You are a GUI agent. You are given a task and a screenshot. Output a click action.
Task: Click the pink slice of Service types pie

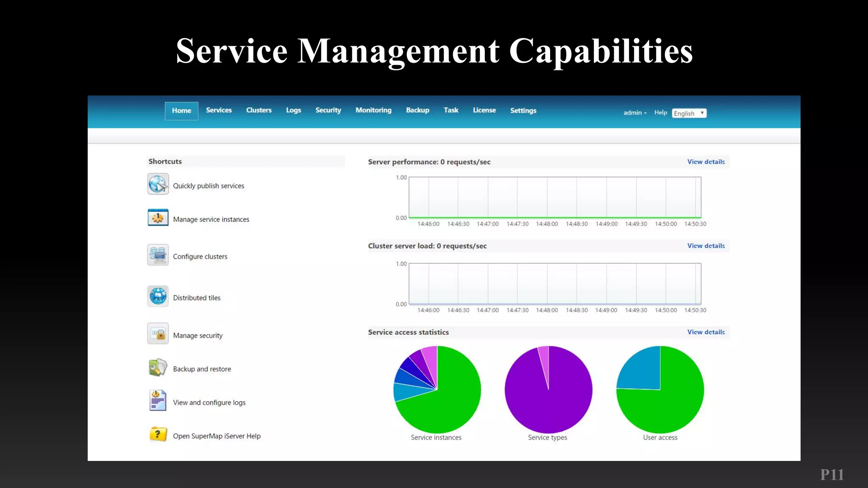545,360
